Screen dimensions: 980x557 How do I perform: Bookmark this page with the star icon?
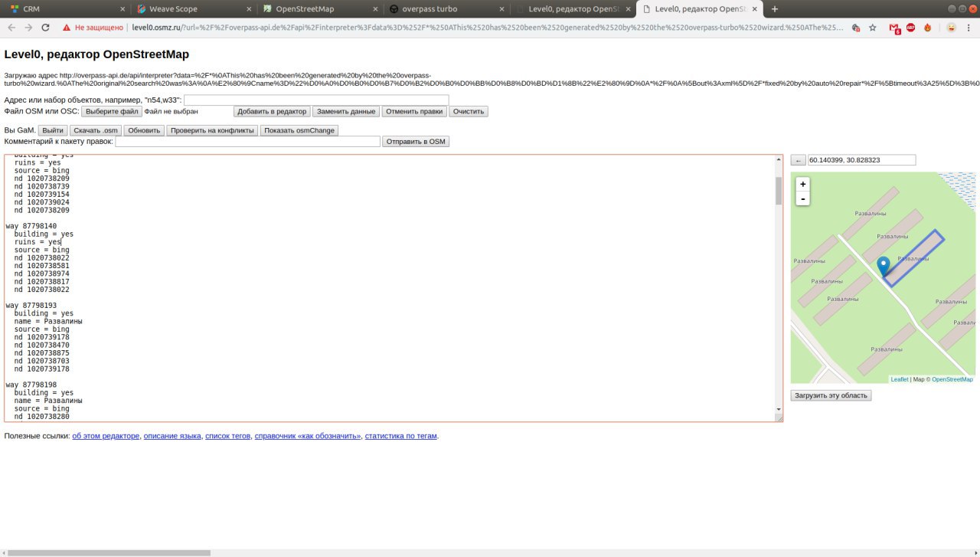coord(872,28)
